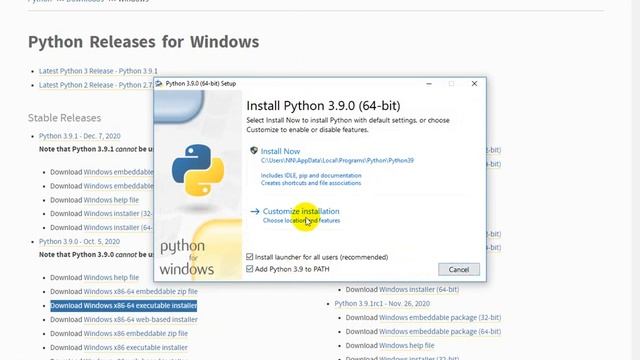Open Python 3.9.0 - Oct. 5, 2020 release link
This screenshot has width=640, height=360.
[79, 241]
